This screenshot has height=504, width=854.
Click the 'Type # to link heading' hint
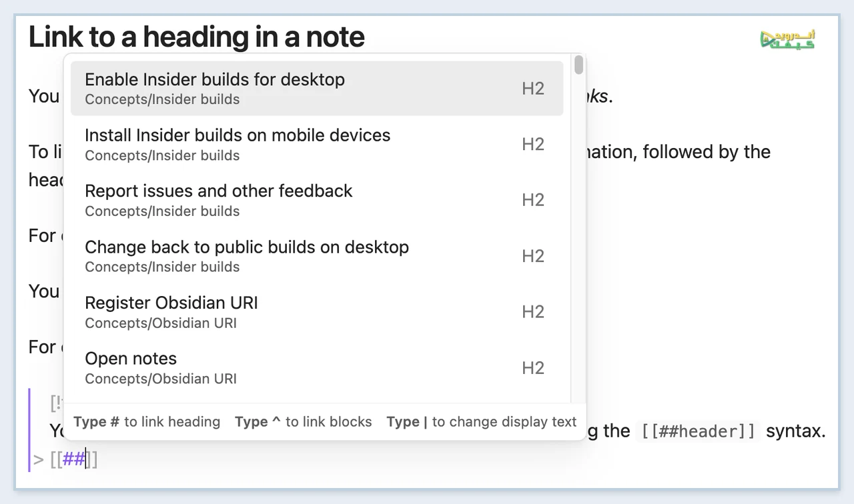click(x=147, y=422)
